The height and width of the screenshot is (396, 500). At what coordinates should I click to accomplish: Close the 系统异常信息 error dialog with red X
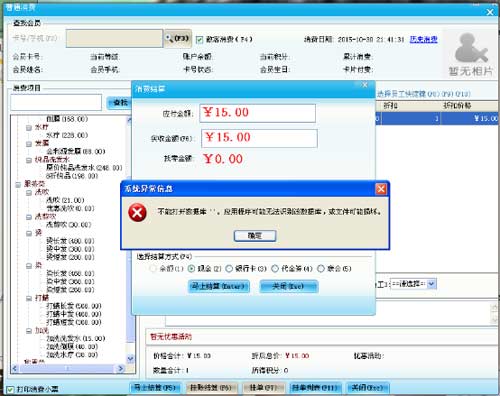point(381,189)
